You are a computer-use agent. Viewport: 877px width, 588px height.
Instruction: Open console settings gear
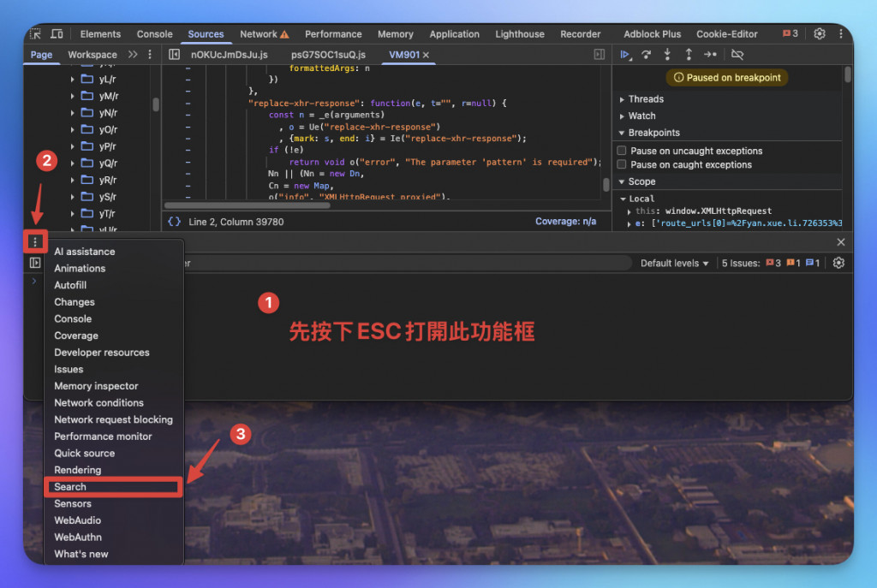[838, 263]
